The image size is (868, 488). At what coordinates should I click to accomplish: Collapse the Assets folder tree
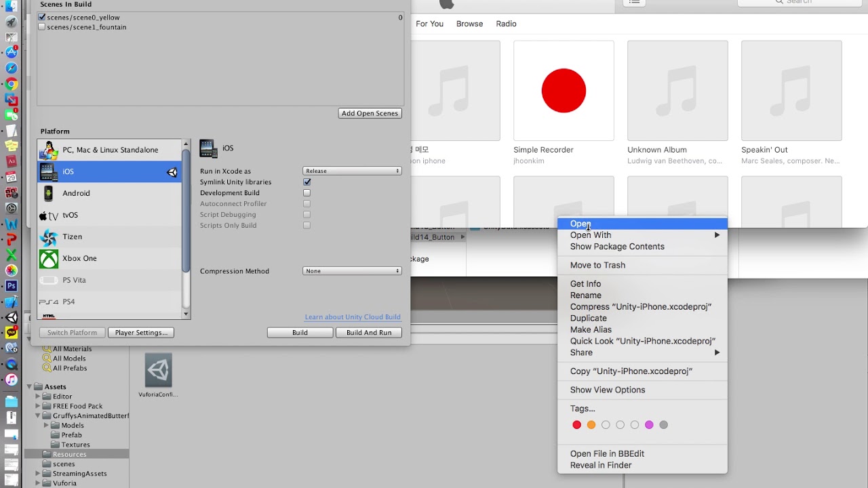click(x=30, y=387)
